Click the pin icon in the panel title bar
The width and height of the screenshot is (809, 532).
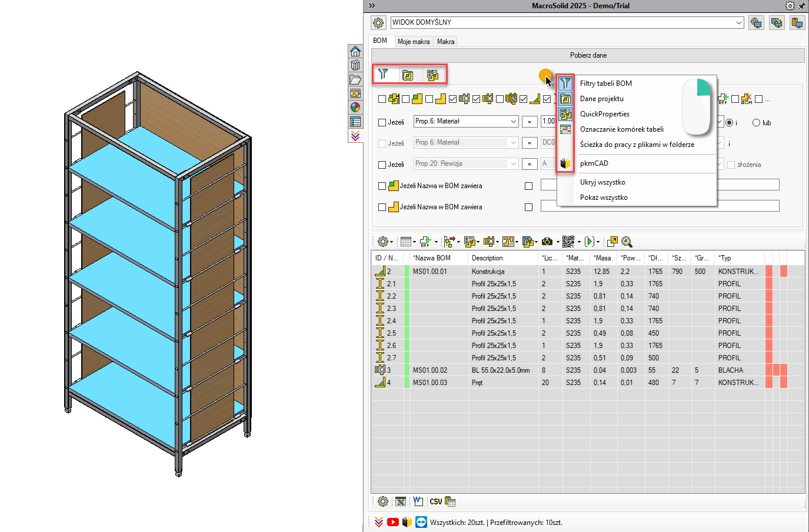coord(802,5)
